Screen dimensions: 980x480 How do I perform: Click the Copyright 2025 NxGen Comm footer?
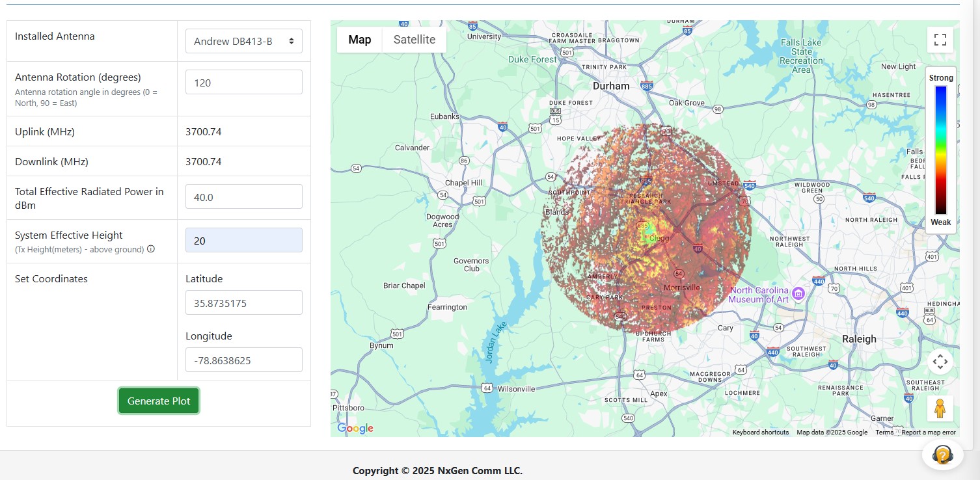(437, 470)
